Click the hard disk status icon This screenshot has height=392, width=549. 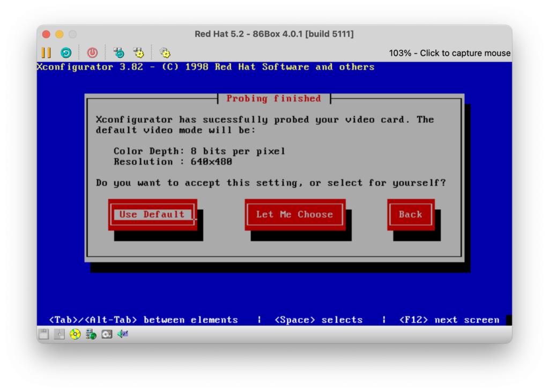click(107, 334)
